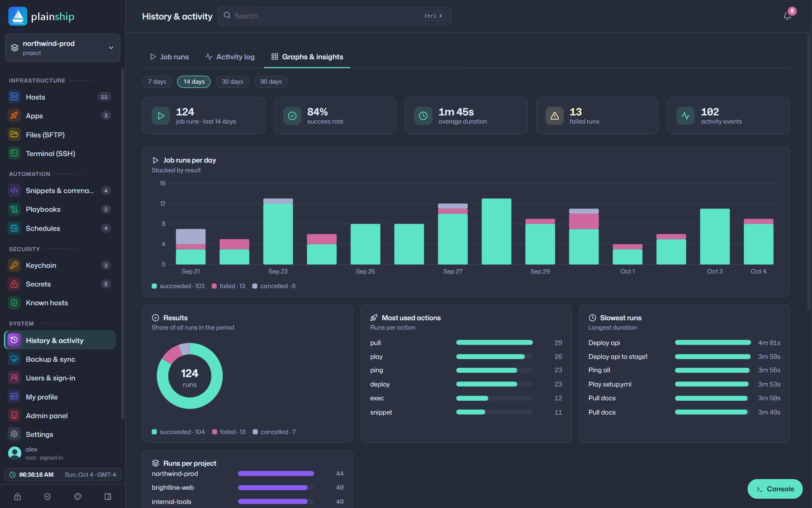Select the 30 days range
This screenshot has height=508, width=812.
[x=233, y=82]
